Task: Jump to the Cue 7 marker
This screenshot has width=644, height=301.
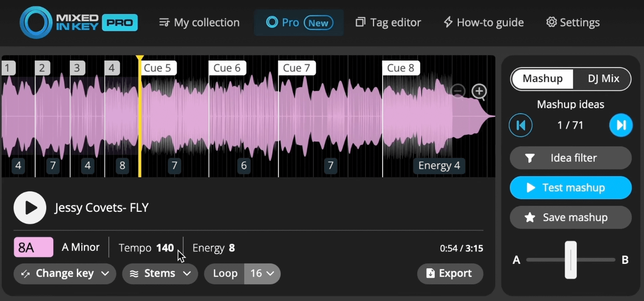Action: [297, 68]
